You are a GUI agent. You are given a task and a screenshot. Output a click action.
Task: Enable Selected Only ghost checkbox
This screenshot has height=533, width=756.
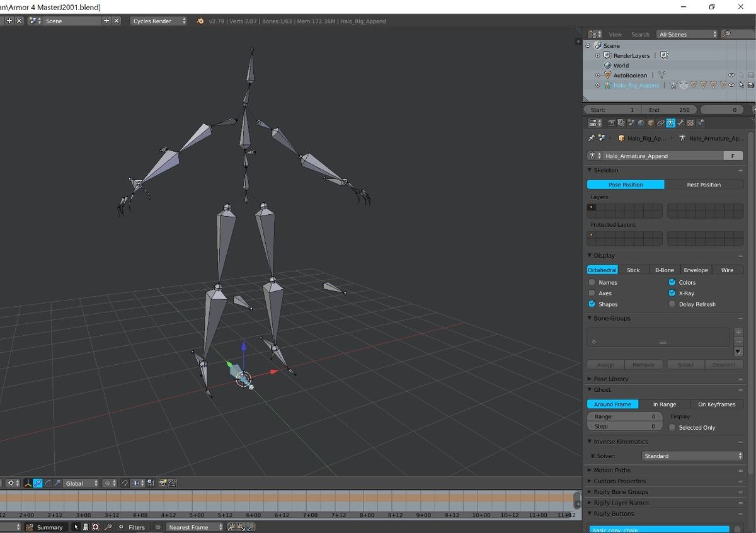(672, 427)
